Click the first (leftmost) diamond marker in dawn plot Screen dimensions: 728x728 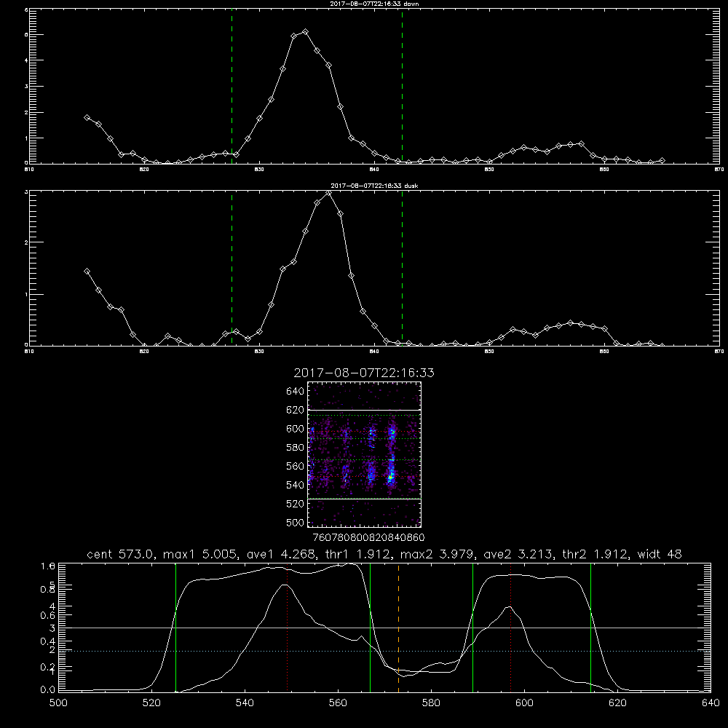coord(87,117)
